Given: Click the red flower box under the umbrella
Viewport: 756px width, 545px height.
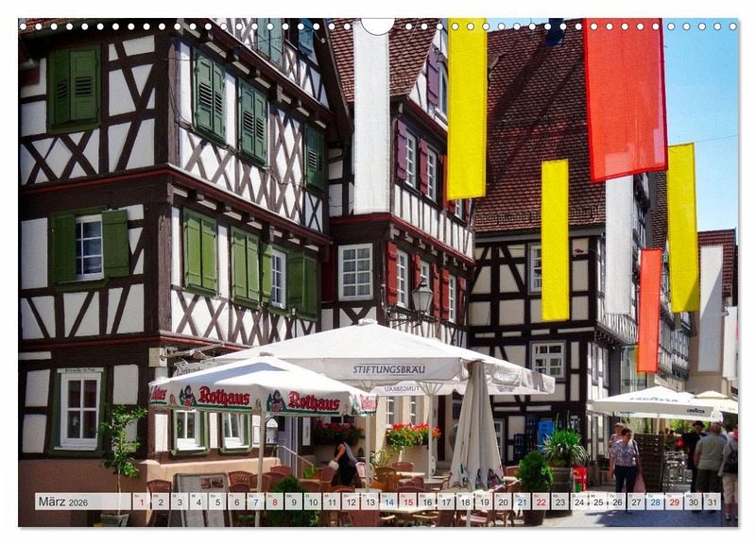Looking at the screenshot, I should click(x=412, y=435).
